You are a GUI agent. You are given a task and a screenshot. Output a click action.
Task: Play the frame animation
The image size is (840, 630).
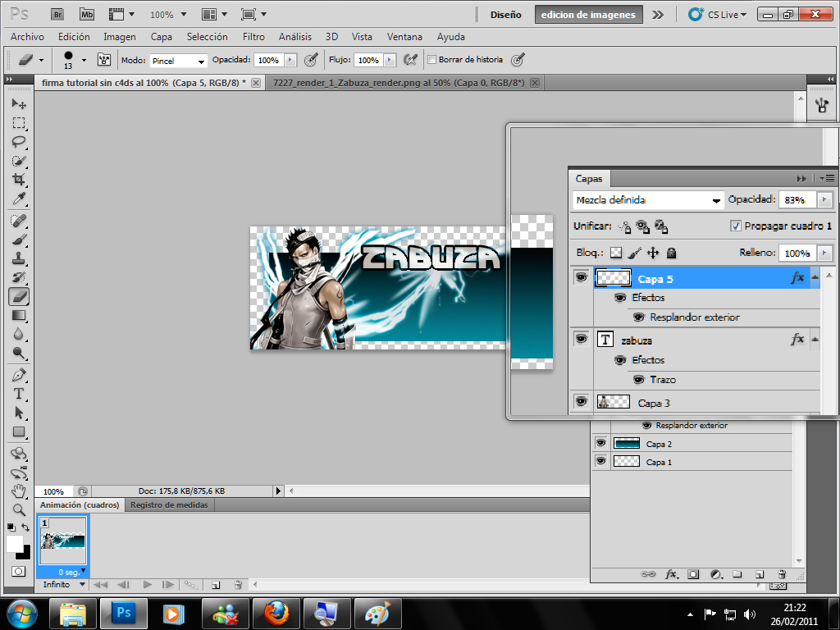click(148, 584)
